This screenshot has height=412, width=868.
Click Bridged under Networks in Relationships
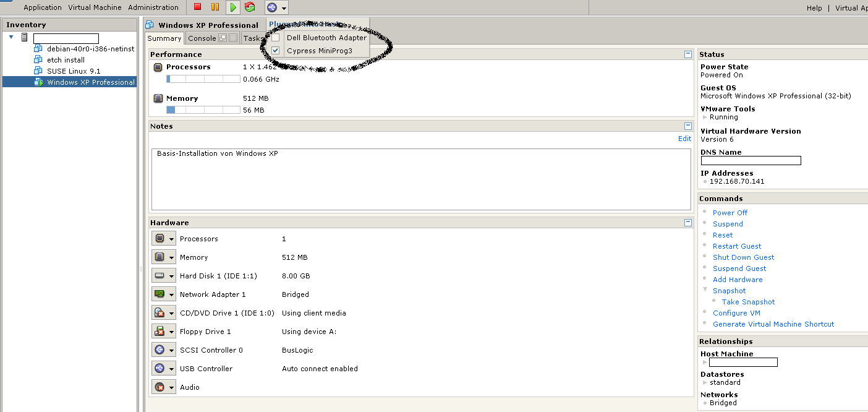[723, 403]
